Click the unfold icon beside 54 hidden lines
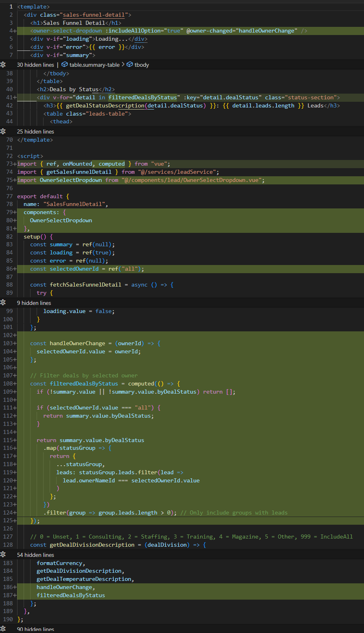The image size is (364, 633). pyautogui.click(x=3, y=555)
